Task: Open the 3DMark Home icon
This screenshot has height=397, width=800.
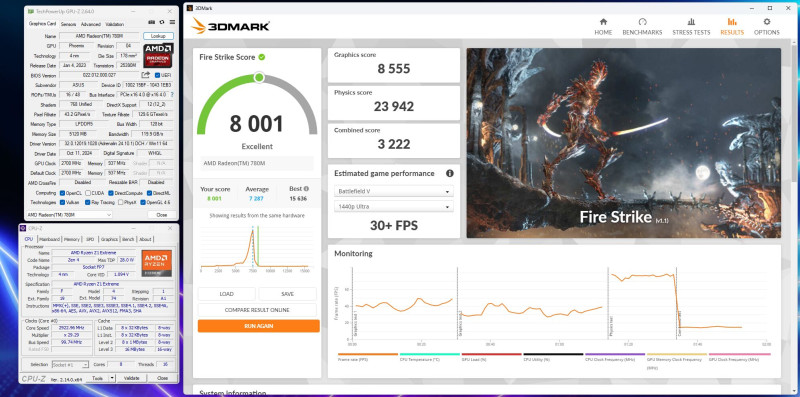Action: [x=603, y=22]
